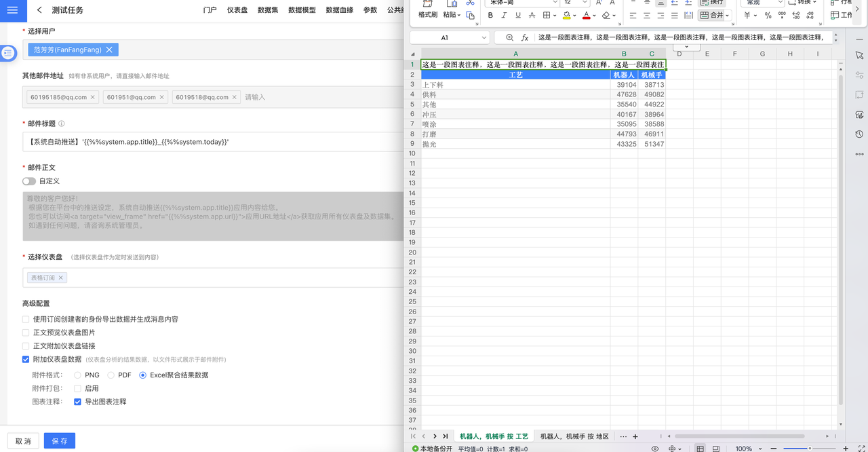Open the 仪表盘 navigation menu item

(237, 10)
